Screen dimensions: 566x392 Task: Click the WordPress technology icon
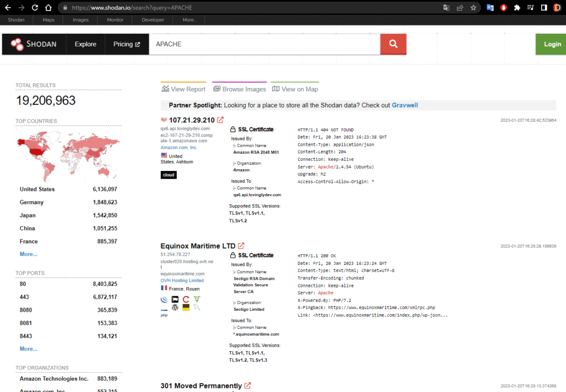(175, 307)
